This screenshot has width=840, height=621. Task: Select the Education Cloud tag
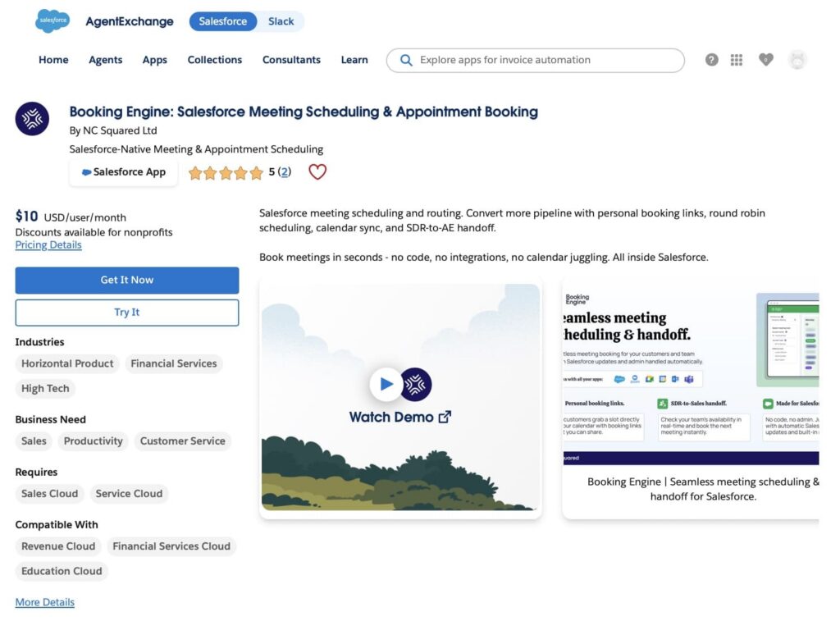point(62,571)
